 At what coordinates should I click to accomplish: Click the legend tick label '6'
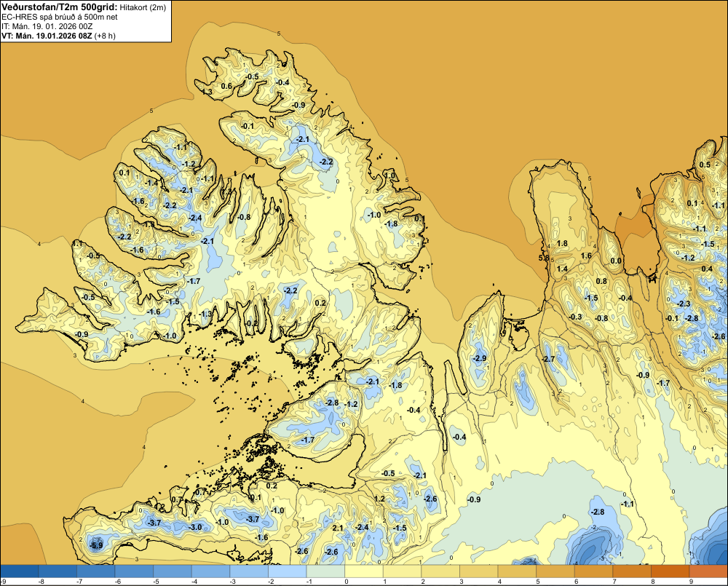tap(576, 582)
